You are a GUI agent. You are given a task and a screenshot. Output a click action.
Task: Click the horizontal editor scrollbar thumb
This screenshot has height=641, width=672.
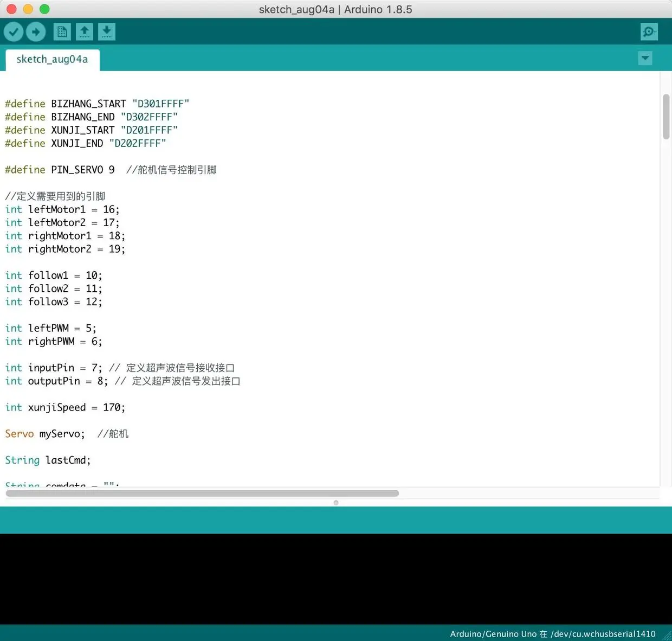click(202, 493)
